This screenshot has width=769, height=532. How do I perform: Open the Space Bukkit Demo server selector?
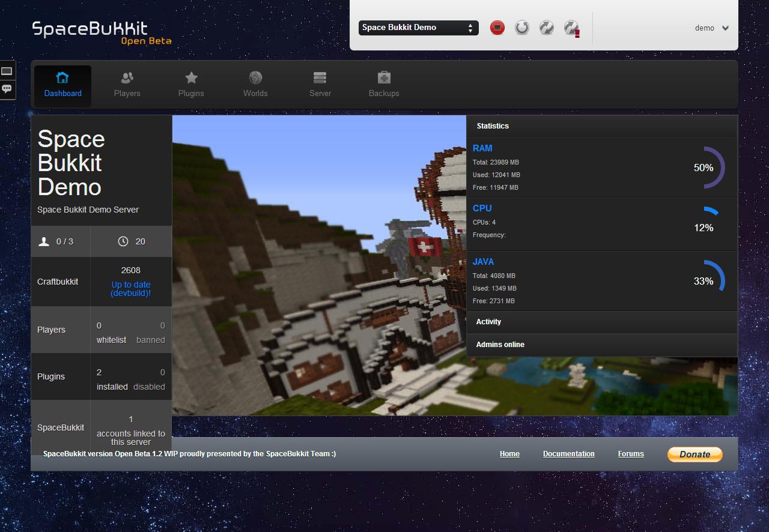tap(419, 28)
